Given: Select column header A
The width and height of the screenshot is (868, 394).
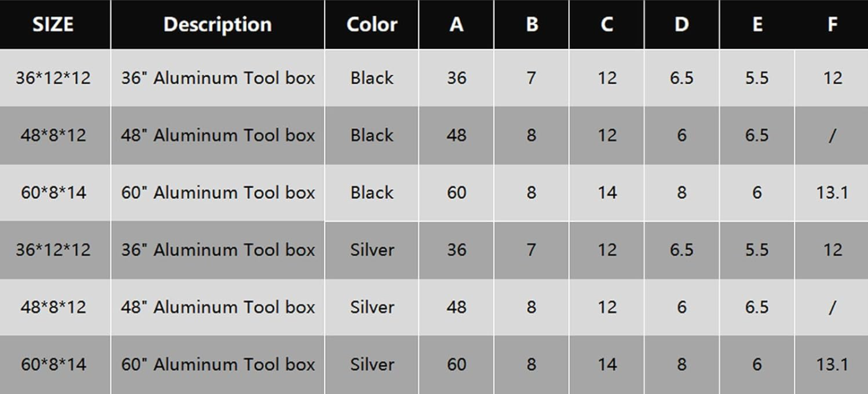Looking at the screenshot, I should pyautogui.click(x=456, y=24).
